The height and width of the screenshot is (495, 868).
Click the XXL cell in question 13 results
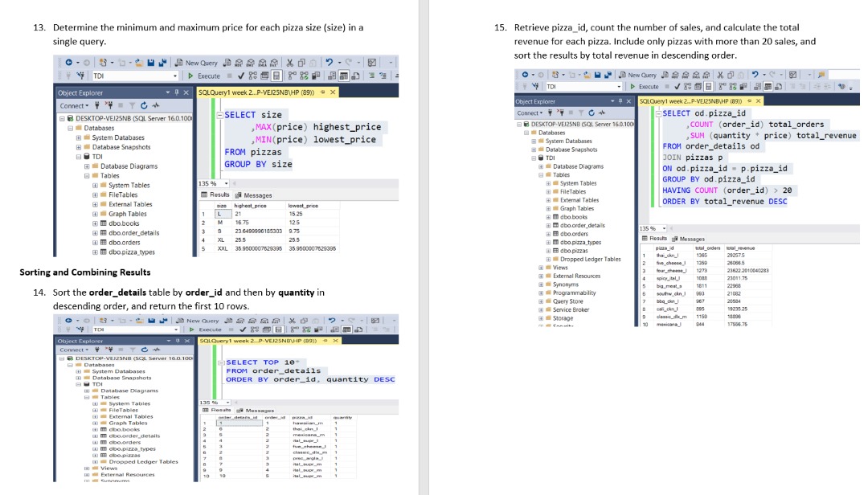[222, 248]
